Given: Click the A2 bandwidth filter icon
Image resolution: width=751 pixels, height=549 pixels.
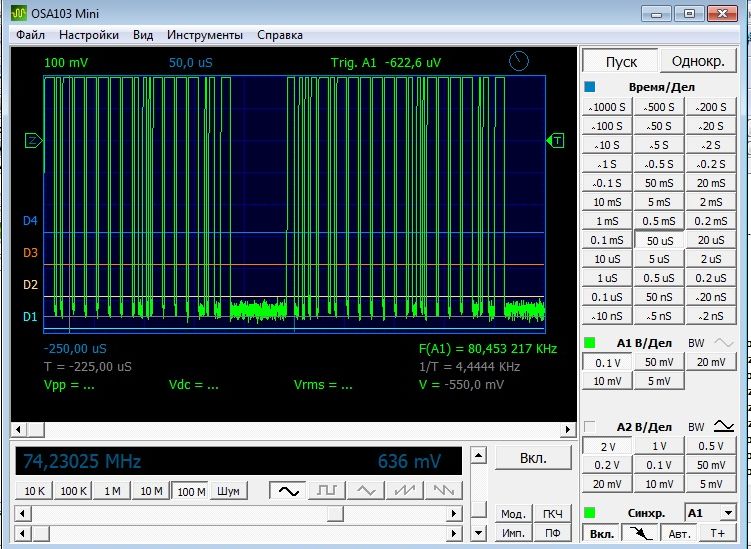Looking at the screenshot, I should point(724,426).
